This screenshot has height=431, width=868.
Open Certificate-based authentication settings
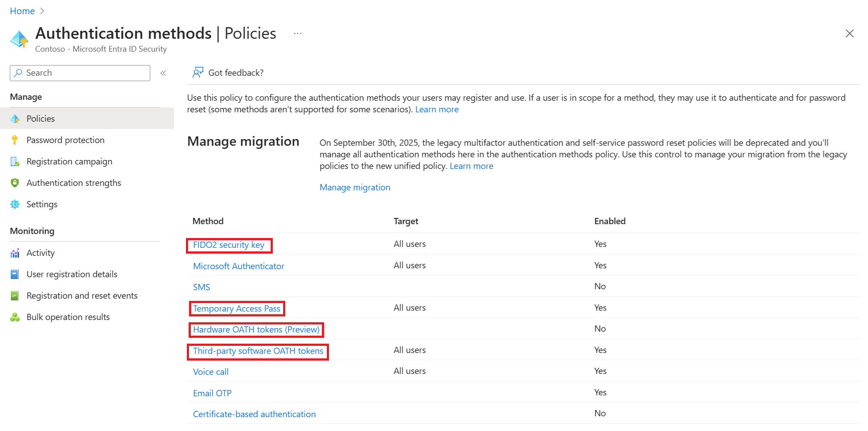(x=254, y=414)
